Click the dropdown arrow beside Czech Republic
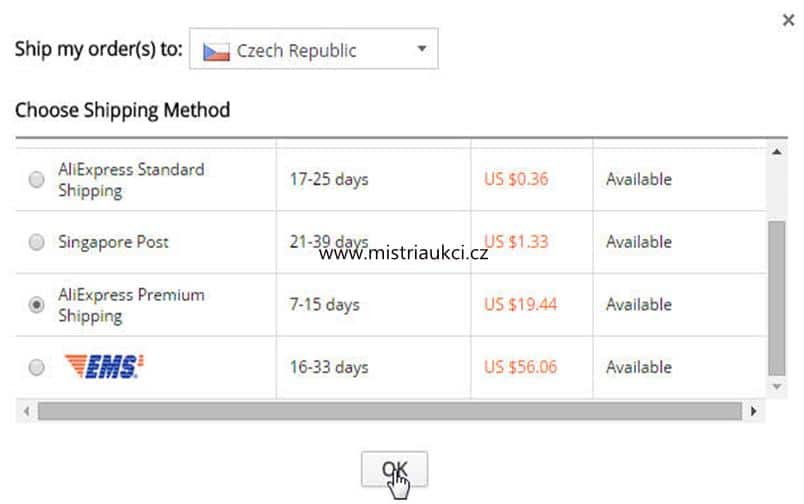Screen dimensions: 804x504 421,49
